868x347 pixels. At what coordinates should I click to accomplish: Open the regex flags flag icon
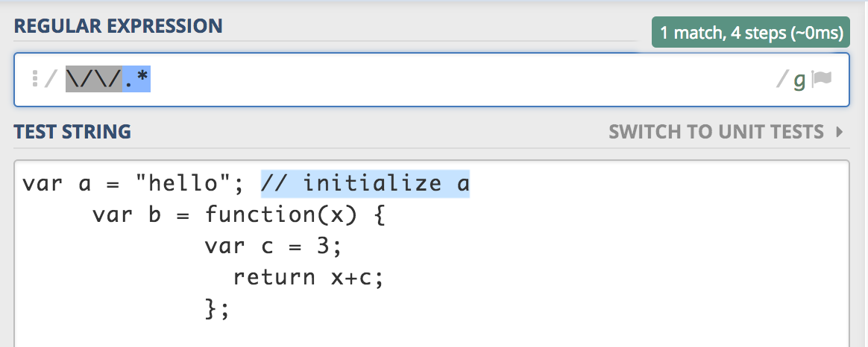[822, 79]
